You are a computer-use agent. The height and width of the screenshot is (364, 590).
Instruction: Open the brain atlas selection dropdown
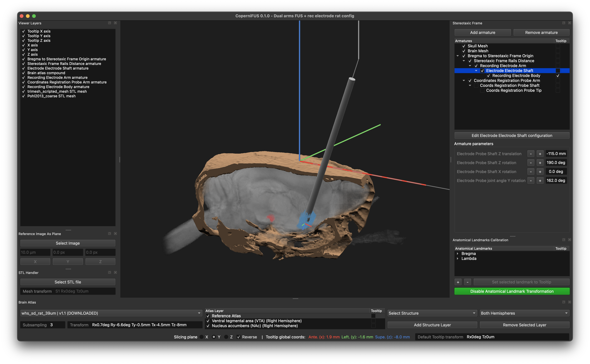pos(111,313)
